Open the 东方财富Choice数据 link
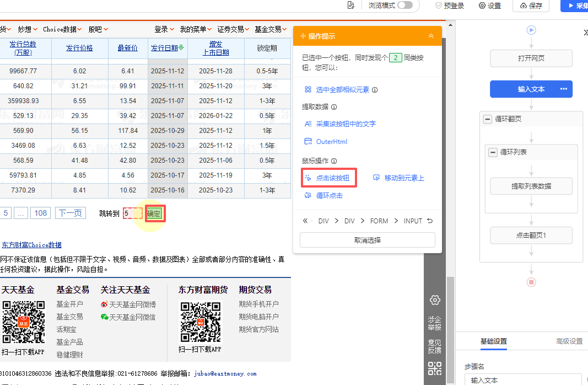Image resolution: width=588 pixels, height=385 pixels. (x=31, y=245)
